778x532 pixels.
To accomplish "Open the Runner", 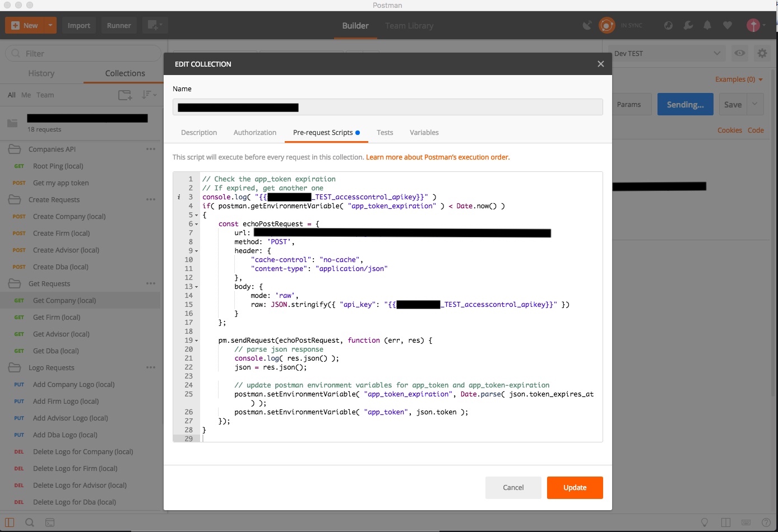I will [x=119, y=25].
